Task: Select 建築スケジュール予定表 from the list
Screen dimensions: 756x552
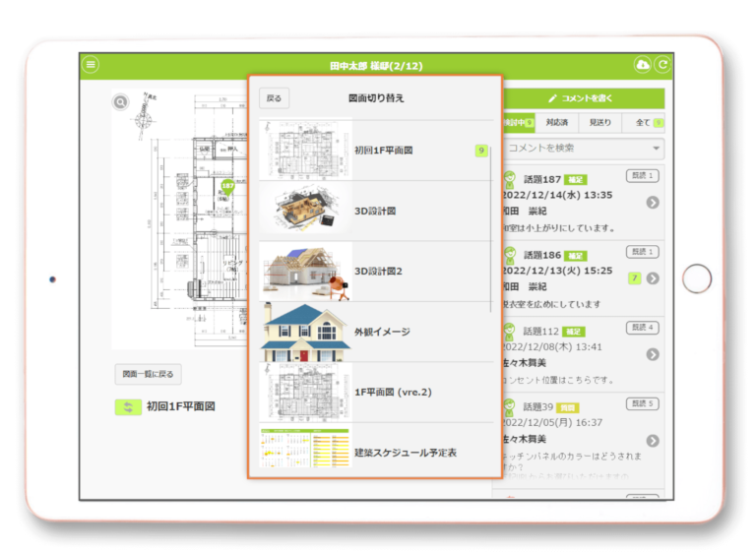Action: [x=306, y=451]
